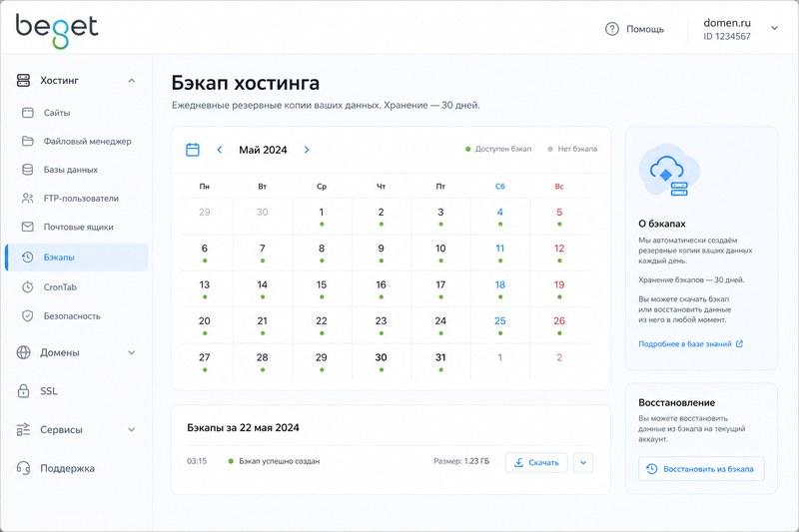Open Безопасность menu item
This screenshot has height=532, width=799.
[x=72, y=316]
